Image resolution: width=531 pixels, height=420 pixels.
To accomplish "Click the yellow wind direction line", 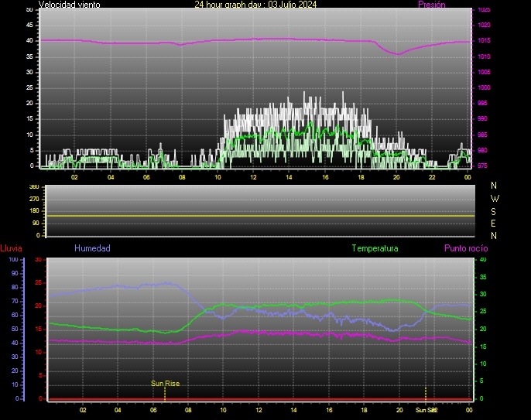I will pyautogui.click(x=261, y=216).
